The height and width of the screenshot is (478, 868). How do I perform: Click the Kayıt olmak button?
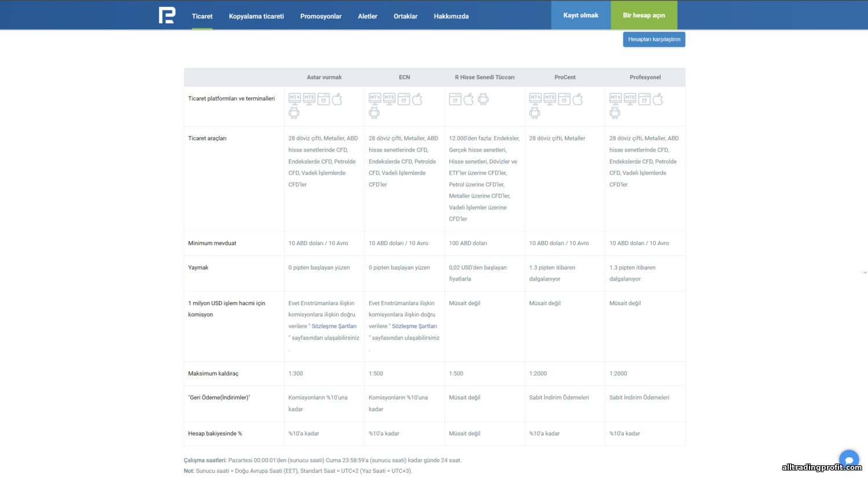tap(581, 15)
